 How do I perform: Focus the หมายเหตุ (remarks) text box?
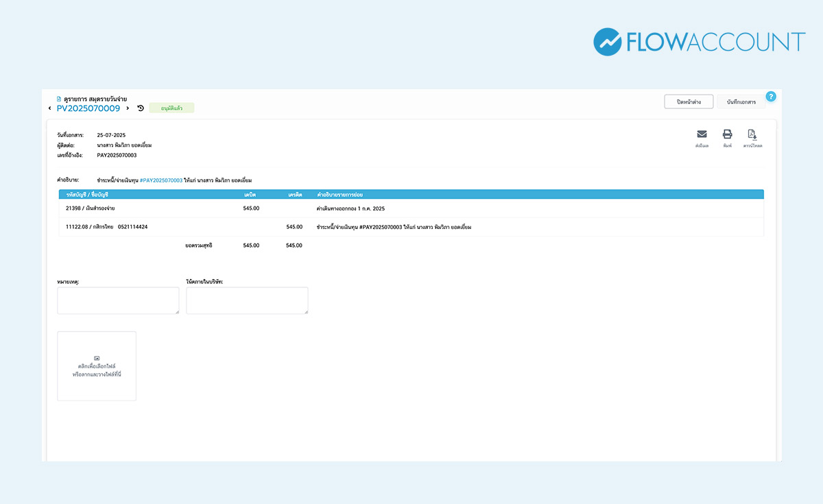(118, 300)
